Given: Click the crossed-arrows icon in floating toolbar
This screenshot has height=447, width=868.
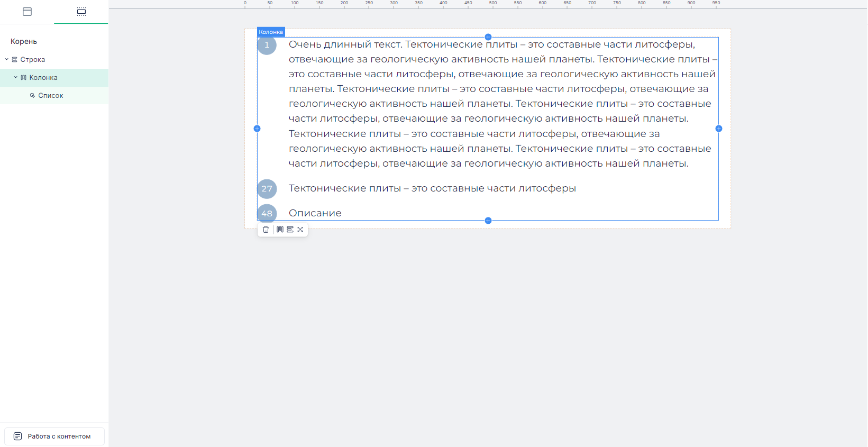Looking at the screenshot, I should [x=300, y=230].
